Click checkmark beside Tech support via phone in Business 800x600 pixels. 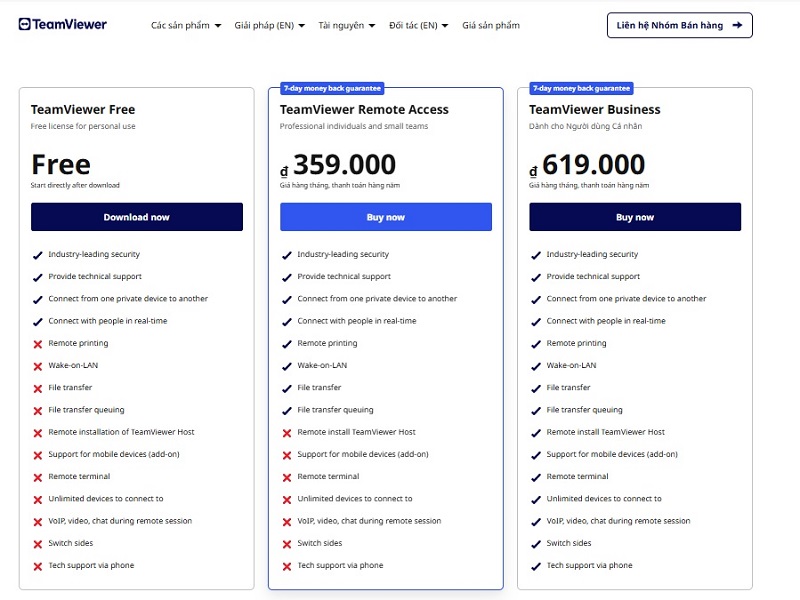click(535, 566)
